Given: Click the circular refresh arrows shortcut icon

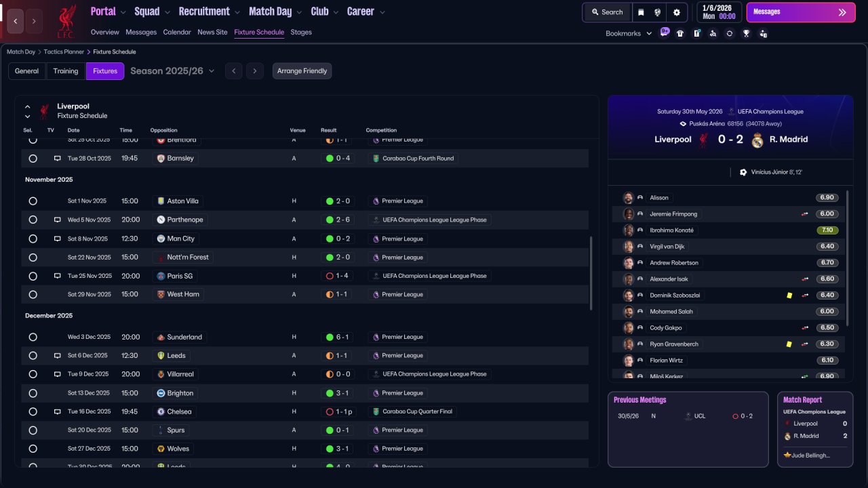Looking at the screenshot, I should (729, 33).
